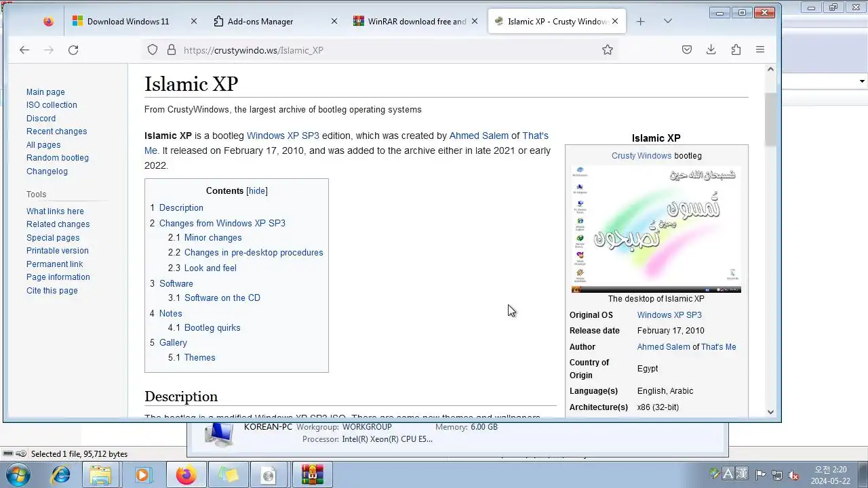Open the Extensions menu icon

(736, 49)
